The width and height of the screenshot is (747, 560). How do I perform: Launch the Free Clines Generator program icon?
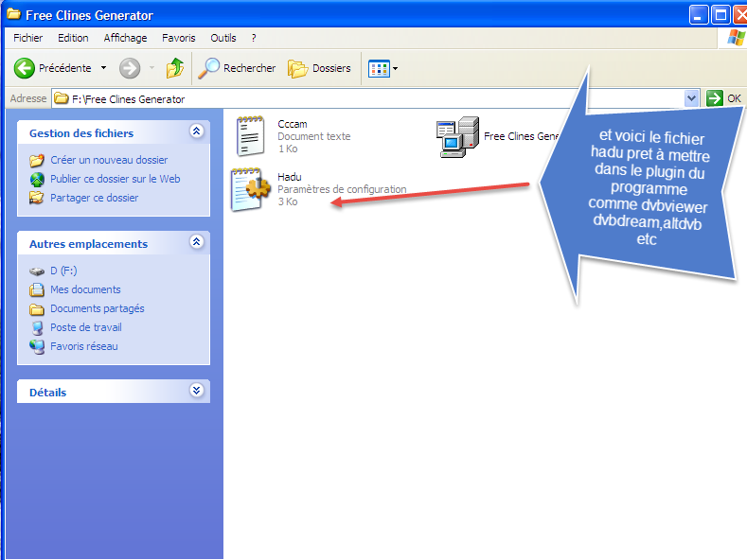click(456, 136)
